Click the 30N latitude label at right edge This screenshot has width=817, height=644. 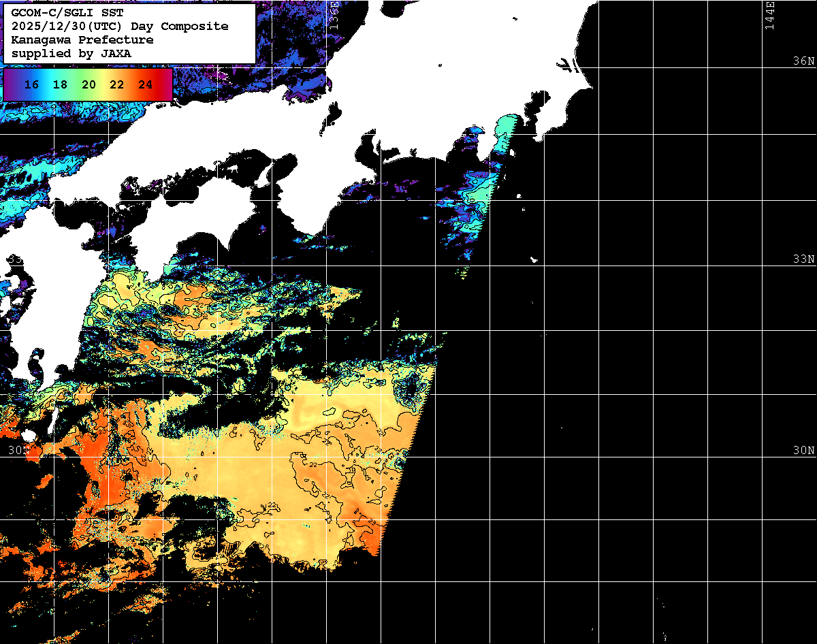click(x=804, y=451)
